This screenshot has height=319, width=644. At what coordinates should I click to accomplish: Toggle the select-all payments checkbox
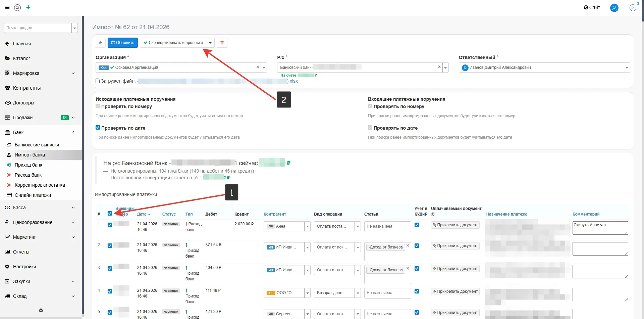pyautogui.click(x=110, y=214)
